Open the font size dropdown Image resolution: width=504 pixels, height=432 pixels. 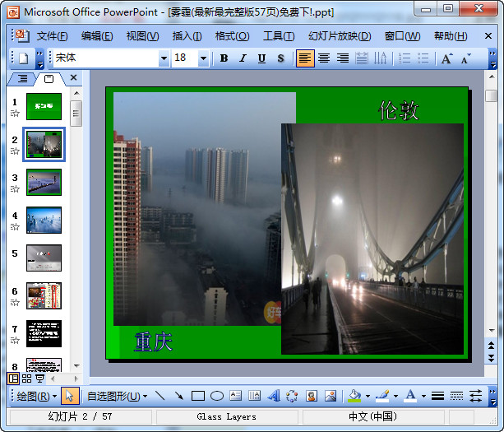point(203,58)
